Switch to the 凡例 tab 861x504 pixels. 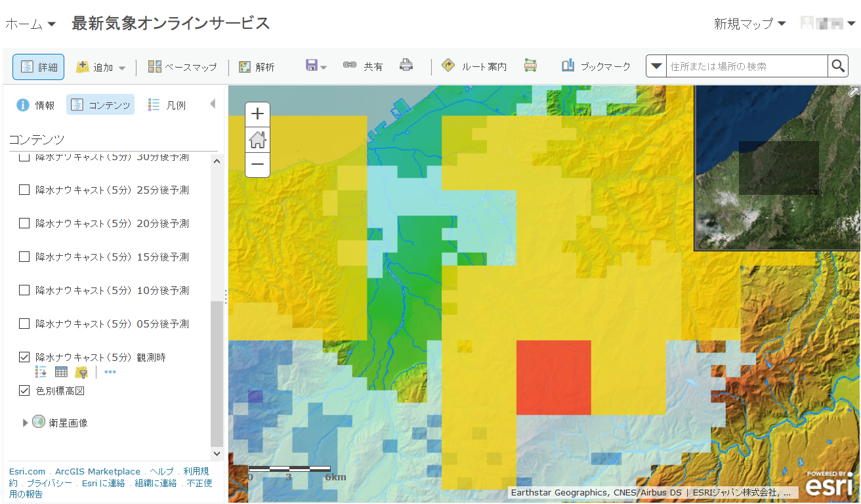pyautogui.click(x=167, y=105)
